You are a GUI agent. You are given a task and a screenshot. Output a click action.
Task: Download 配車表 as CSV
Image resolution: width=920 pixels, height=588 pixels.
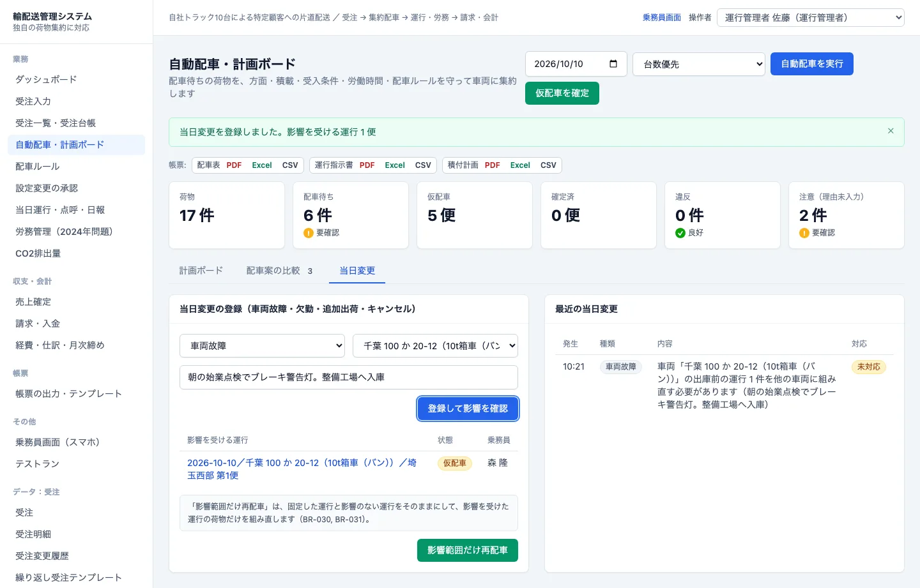[x=290, y=165]
